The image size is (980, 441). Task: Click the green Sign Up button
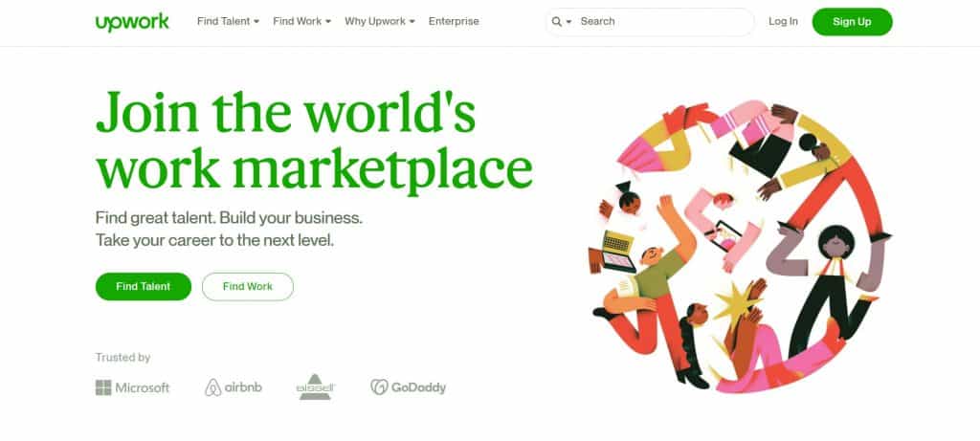tap(852, 22)
